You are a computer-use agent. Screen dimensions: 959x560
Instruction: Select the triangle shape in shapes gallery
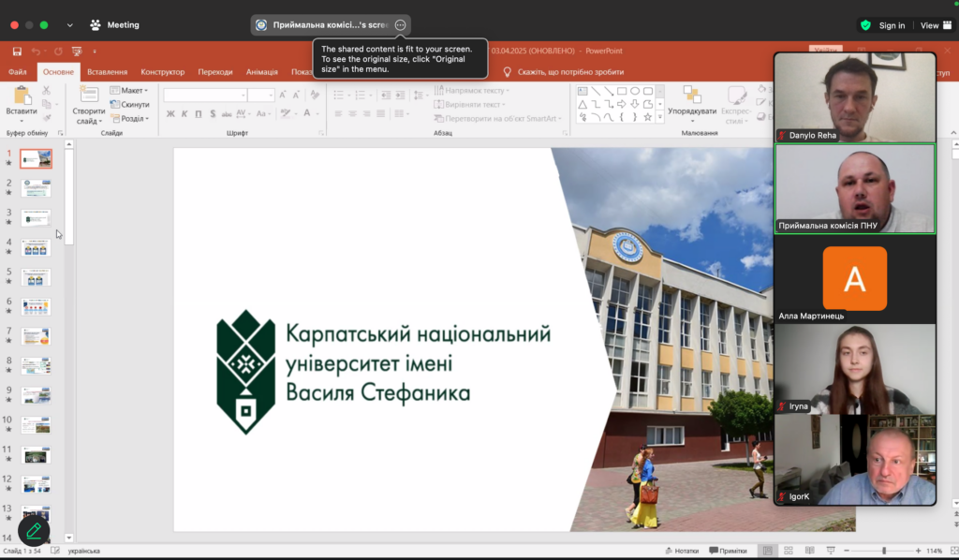click(583, 104)
